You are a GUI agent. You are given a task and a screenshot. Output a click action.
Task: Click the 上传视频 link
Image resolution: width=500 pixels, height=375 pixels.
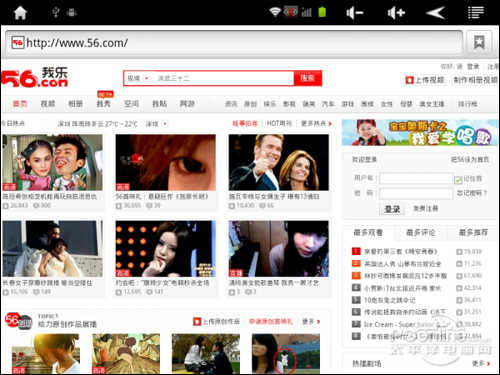(x=430, y=80)
